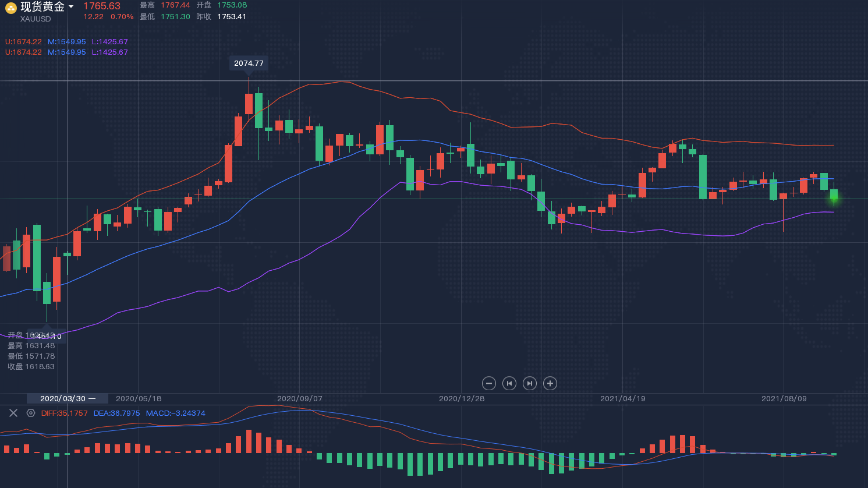Click the 2021/08/09 date axis label
Image resolution: width=868 pixels, height=488 pixels.
784,398
